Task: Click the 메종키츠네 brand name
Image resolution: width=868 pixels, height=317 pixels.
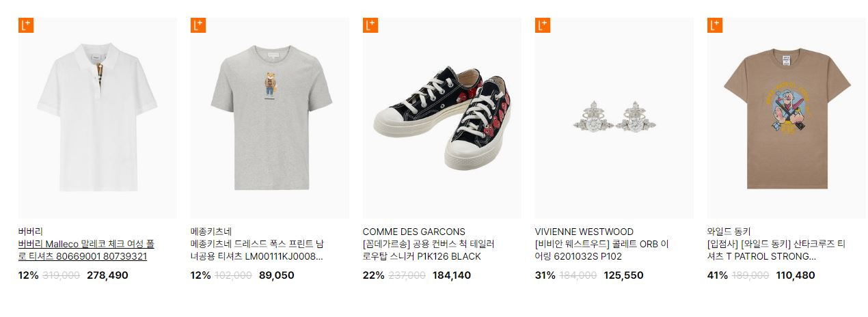Action: pos(211,232)
